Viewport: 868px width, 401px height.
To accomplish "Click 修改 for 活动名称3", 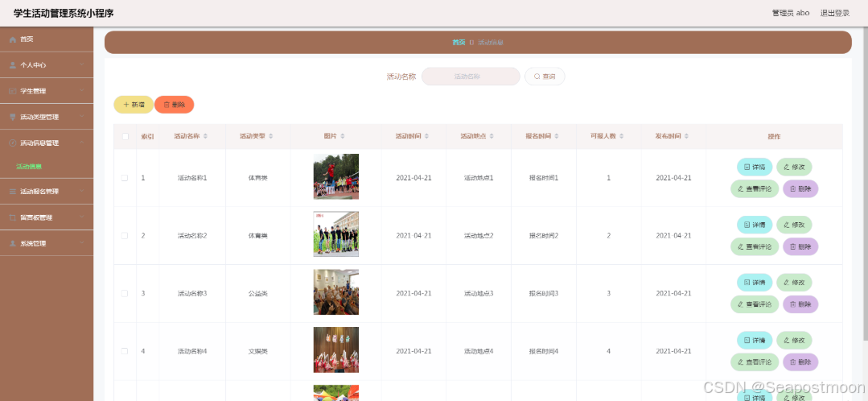I will [794, 282].
